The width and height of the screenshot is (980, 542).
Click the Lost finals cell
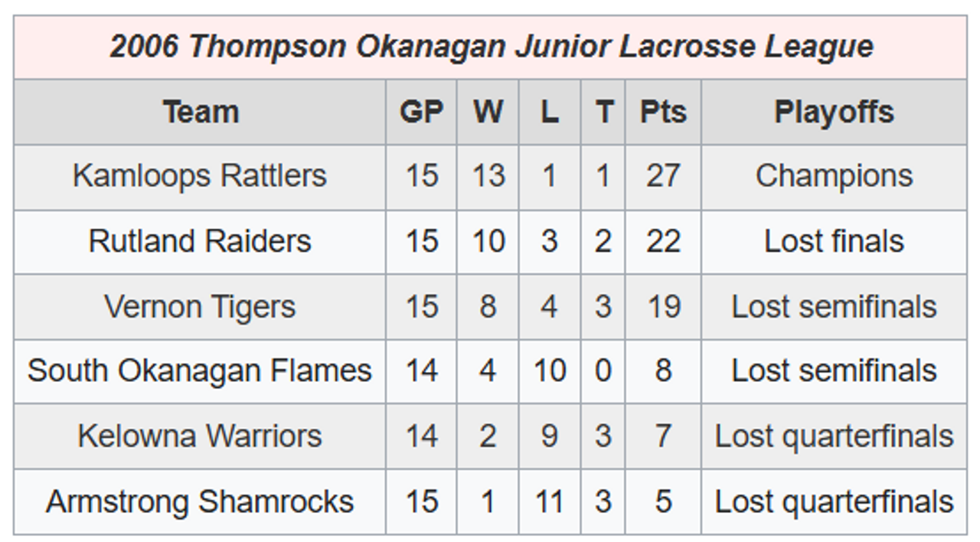[x=834, y=242]
